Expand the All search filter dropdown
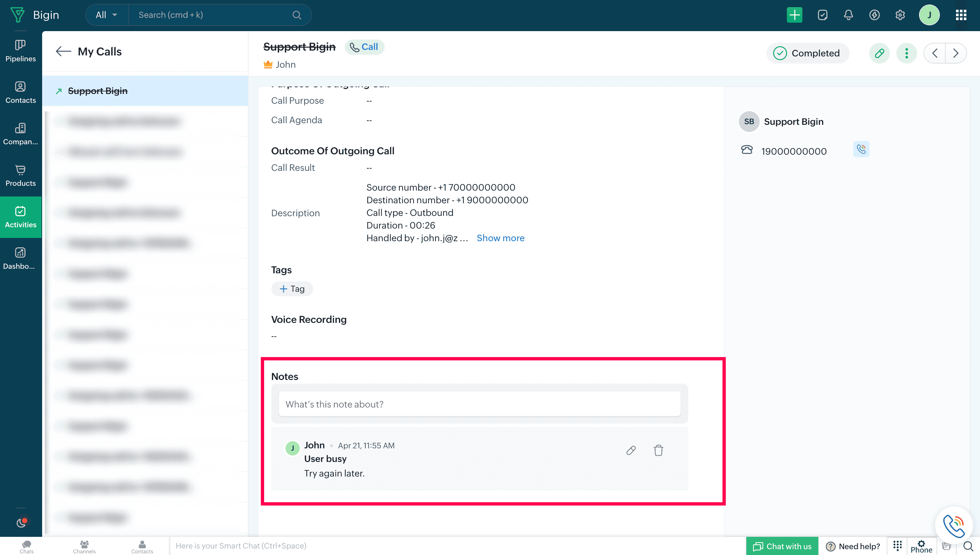980x555 pixels. pos(107,15)
